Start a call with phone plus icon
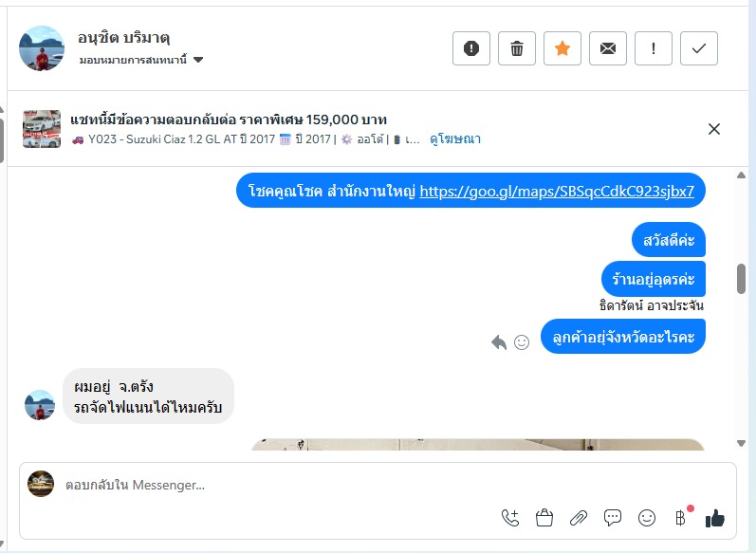The height and width of the screenshot is (553, 756). click(510, 518)
